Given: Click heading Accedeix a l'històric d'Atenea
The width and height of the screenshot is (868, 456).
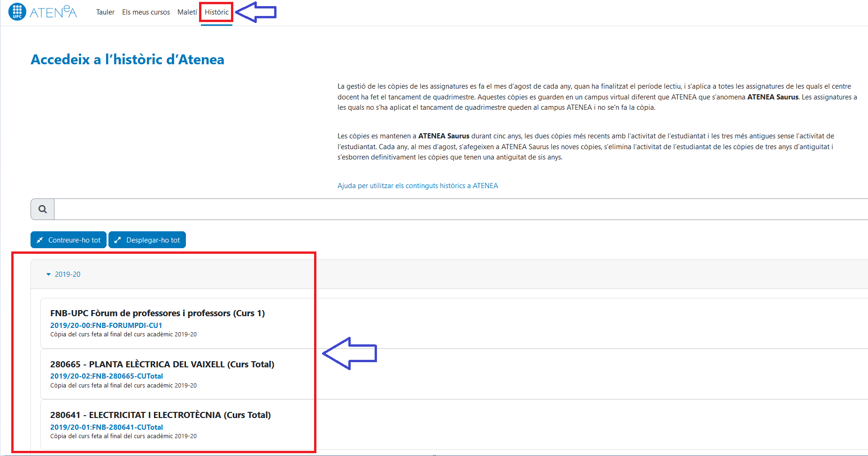Looking at the screenshot, I should click(x=128, y=60).
